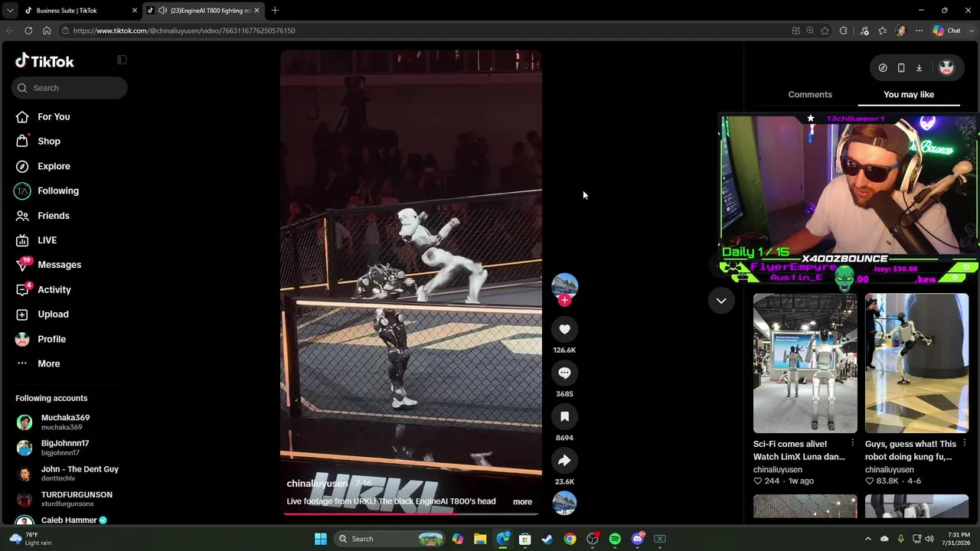The height and width of the screenshot is (551, 980).
Task: Open Steam from the taskbar
Action: (547, 539)
